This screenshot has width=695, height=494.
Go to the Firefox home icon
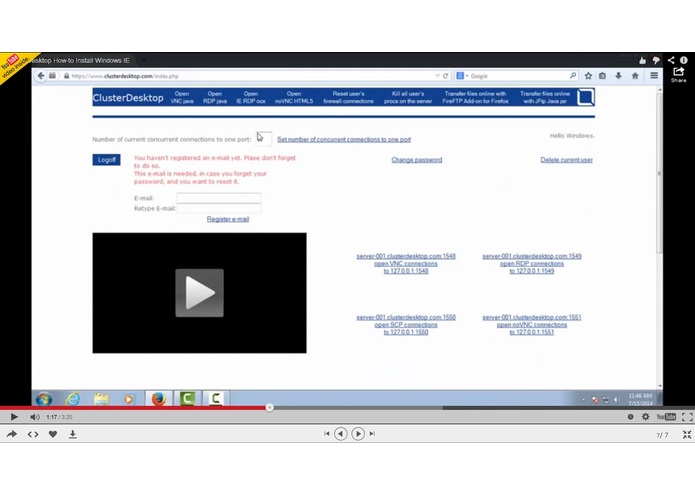tap(635, 76)
